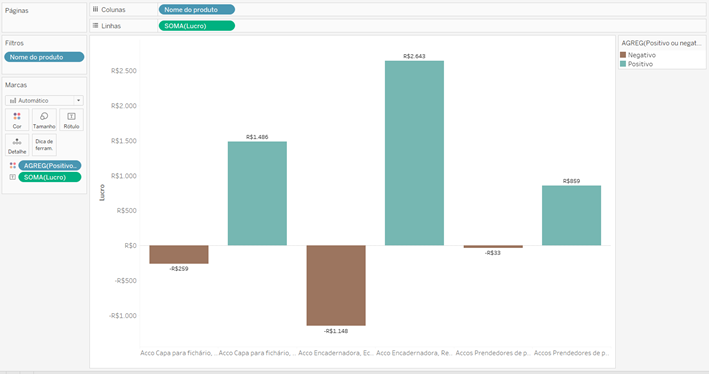Select the SOMA(Lucro) pill in Linhas
The image size is (709, 374).
pos(197,26)
